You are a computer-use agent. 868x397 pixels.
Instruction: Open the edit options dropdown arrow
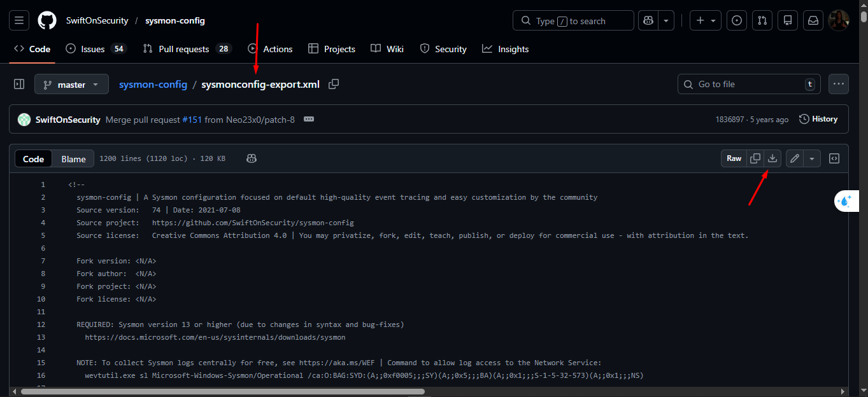click(x=811, y=158)
